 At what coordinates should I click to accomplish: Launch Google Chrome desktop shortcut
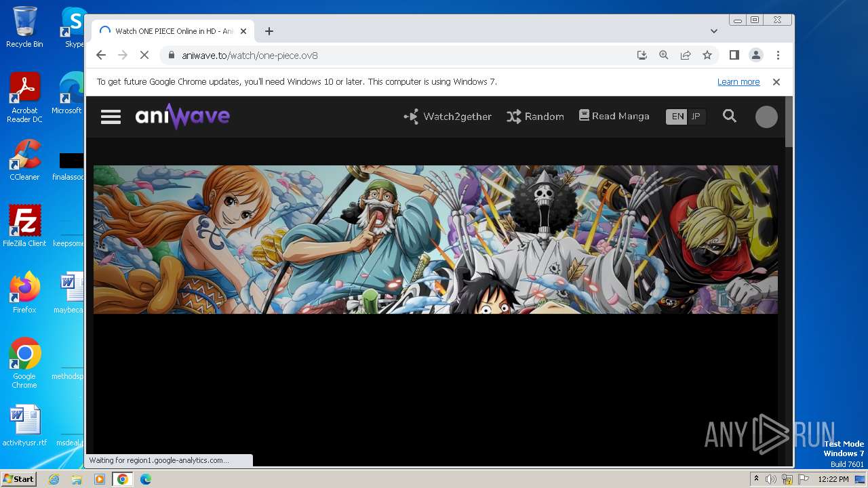24,363
